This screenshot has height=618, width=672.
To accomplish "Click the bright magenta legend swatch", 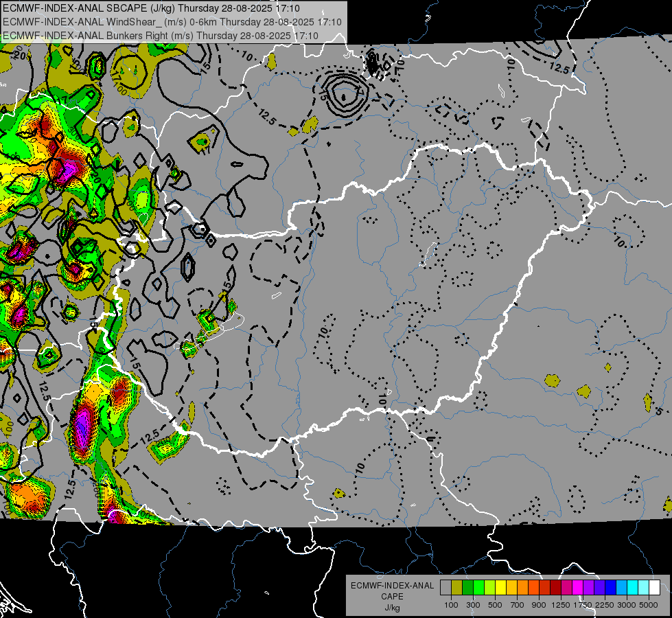I will [x=578, y=587].
